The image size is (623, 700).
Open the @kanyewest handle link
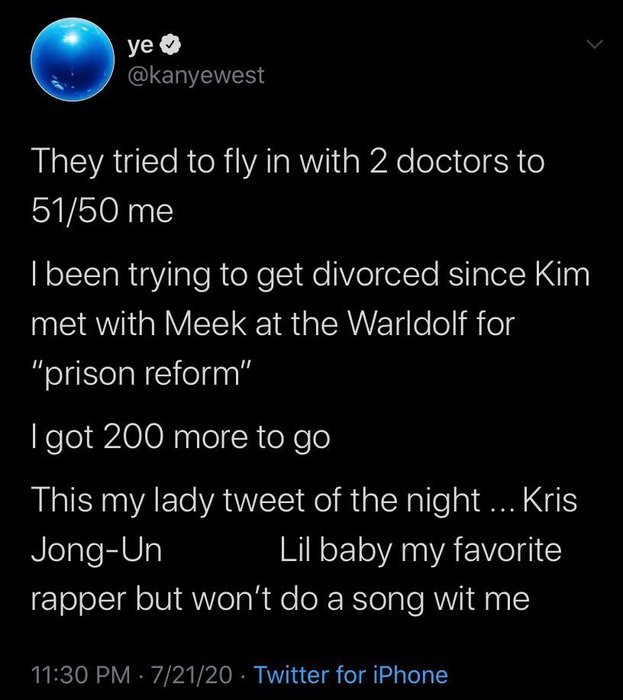(x=196, y=76)
